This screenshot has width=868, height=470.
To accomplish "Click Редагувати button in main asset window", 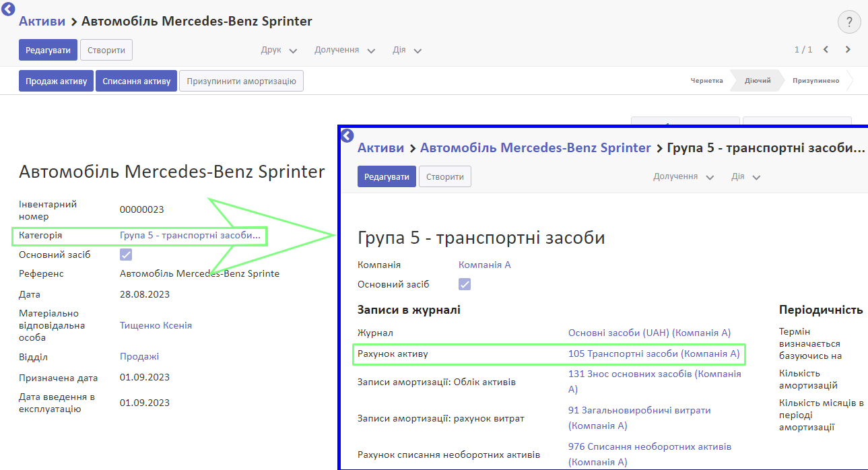I will [48, 51].
